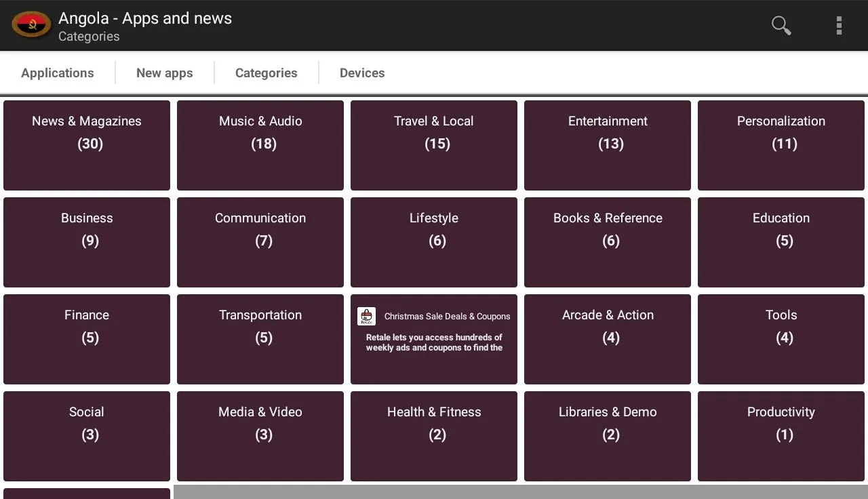Viewport: 868px width, 499px height.
Task: Choose the Travel & Local category
Action: (x=434, y=145)
